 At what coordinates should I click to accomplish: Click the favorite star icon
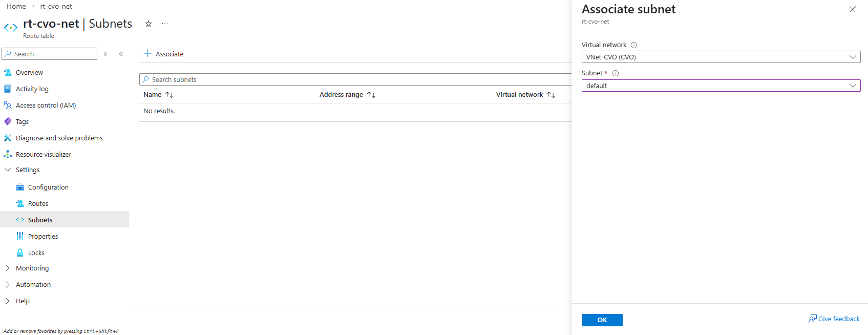coord(149,24)
